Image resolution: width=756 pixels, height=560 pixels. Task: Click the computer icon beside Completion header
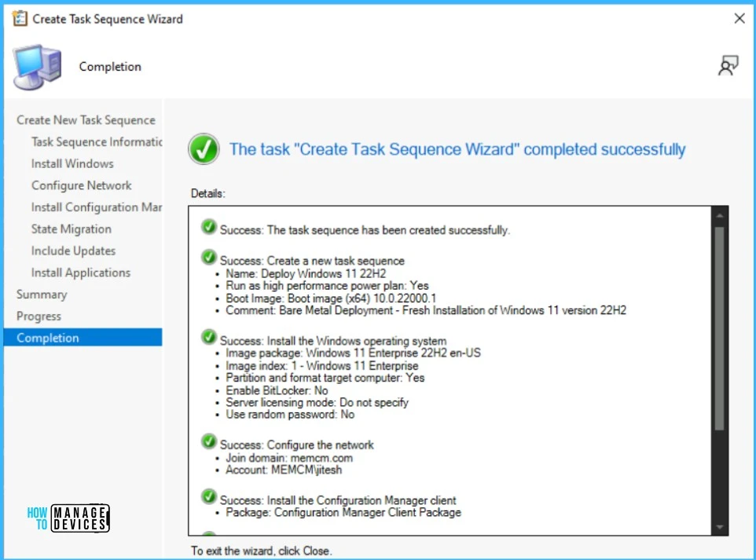tap(38, 67)
